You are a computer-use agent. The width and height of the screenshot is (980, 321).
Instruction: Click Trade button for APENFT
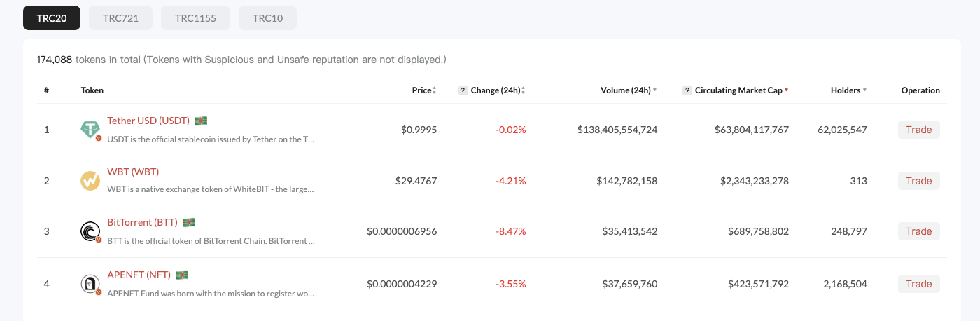919,284
